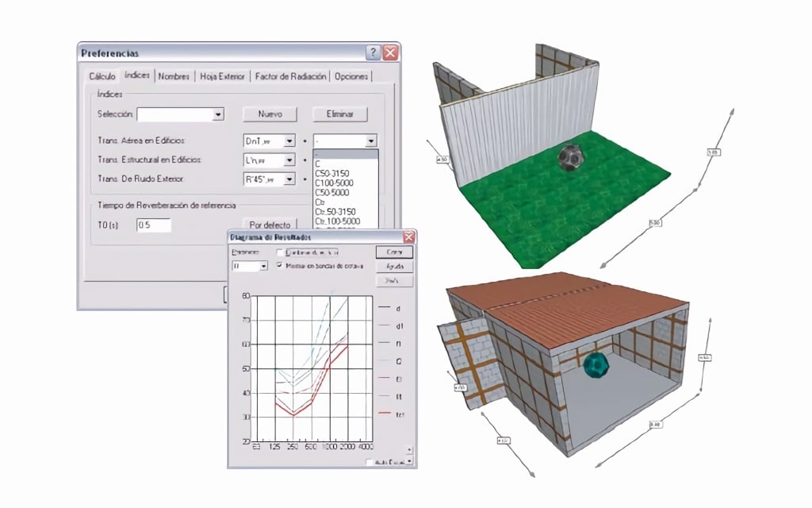Open the R'45°,w dropdown for Ruido Exterior
812x508 pixels.
tap(289, 179)
